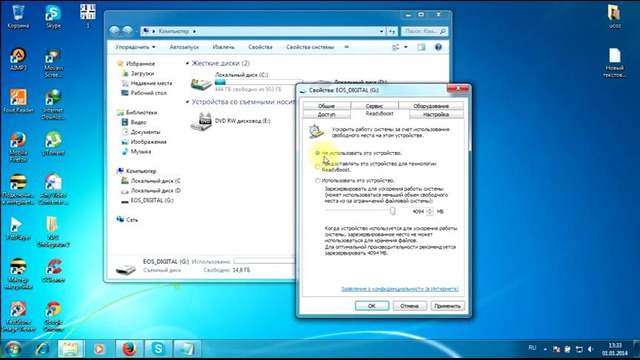640x360 pixels.
Task: Click Свойства системы in the Explorer toolbar
Action: coord(310,47)
